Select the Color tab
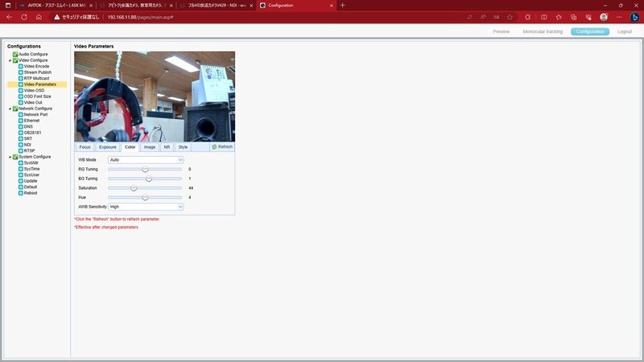Screen dimensions: 644x362 coord(130,147)
